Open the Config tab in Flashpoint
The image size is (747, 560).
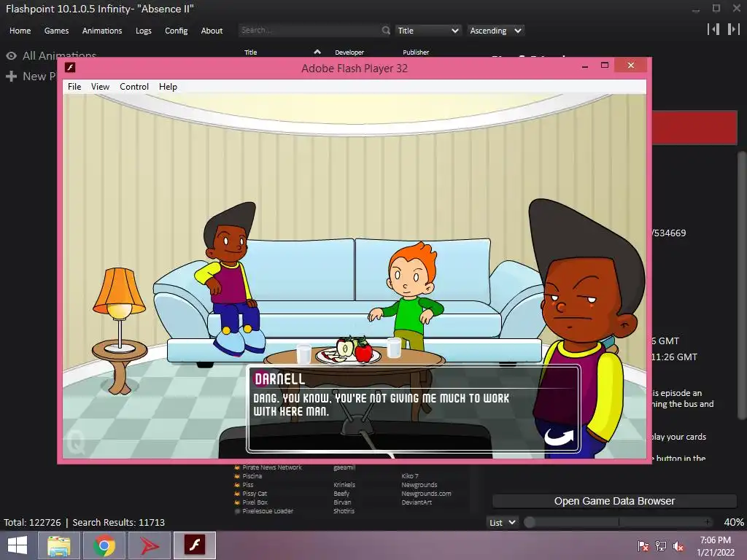pos(177,31)
